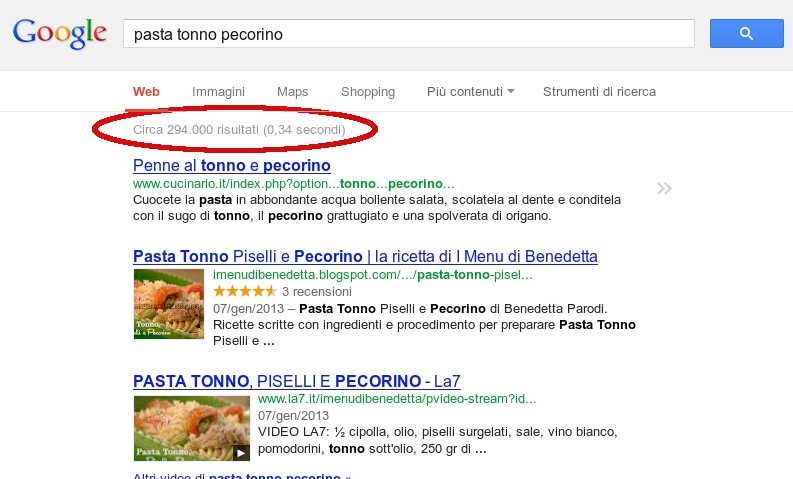Open Strumenti di ricerca options
The width and height of the screenshot is (793, 479).
(x=599, y=92)
